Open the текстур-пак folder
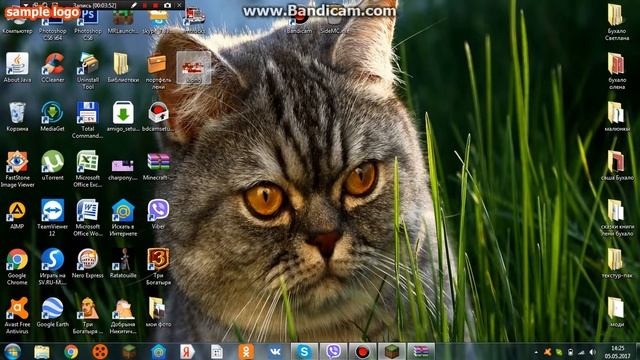Image resolution: width=640 pixels, height=360 pixels. point(617,264)
